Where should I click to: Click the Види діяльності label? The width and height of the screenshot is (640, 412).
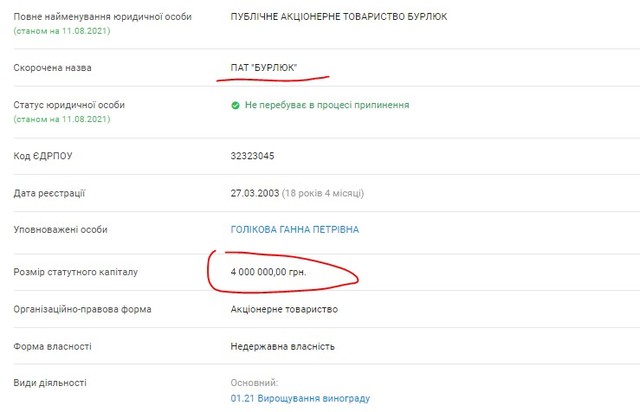point(50,382)
